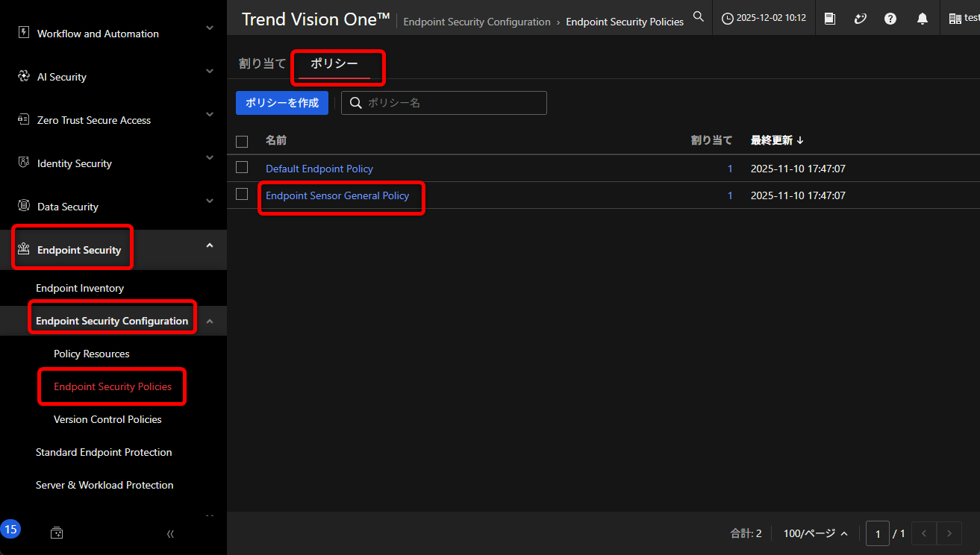Open the sparkle box icon at sidebar bottom

pyautogui.click(x=57, y=533)
